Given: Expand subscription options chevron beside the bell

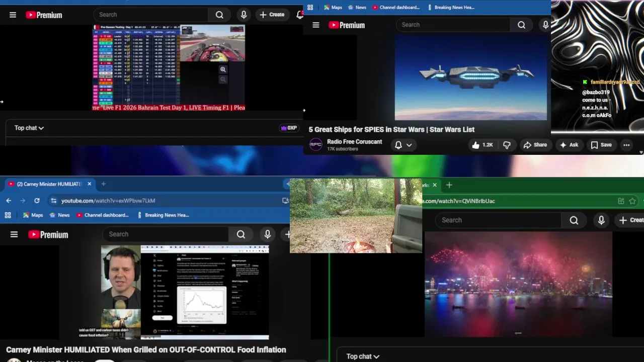Looking at the screenshot, I should (409, 145).
